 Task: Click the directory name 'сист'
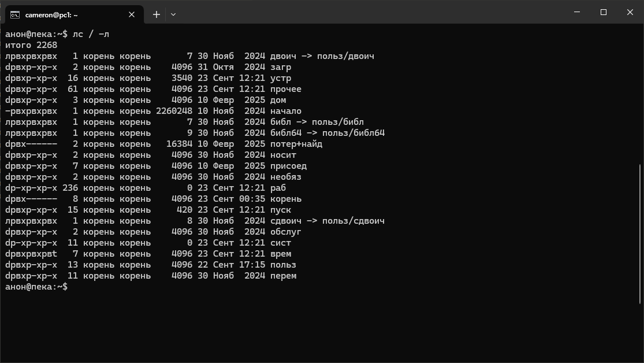point(281,243)
